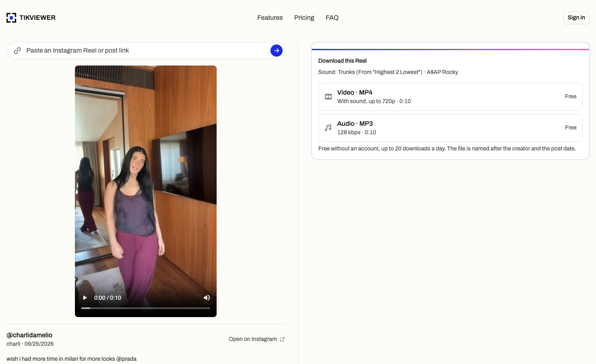Click the link icon in the paste field
The width and height of the screenshot is (596, 364).
point(17,51)
